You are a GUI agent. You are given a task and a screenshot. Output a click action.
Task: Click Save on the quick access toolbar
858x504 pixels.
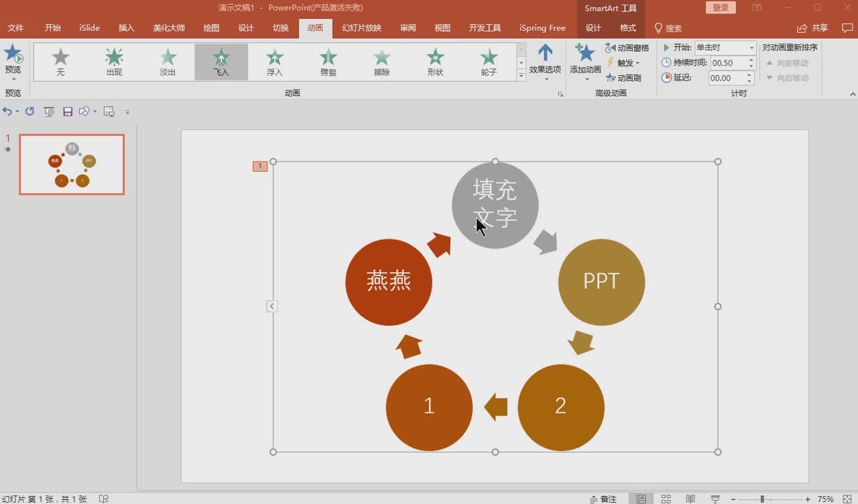[x=68, y=111]
